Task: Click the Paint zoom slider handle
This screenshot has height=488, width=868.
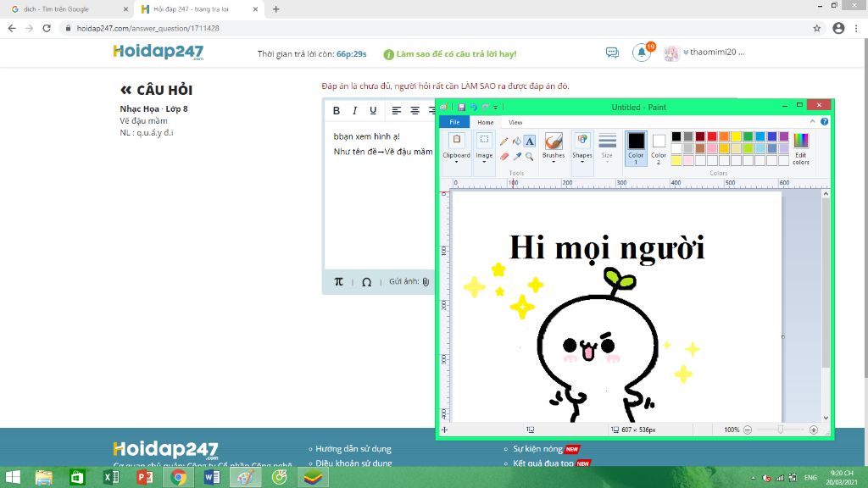Action: 781,430
